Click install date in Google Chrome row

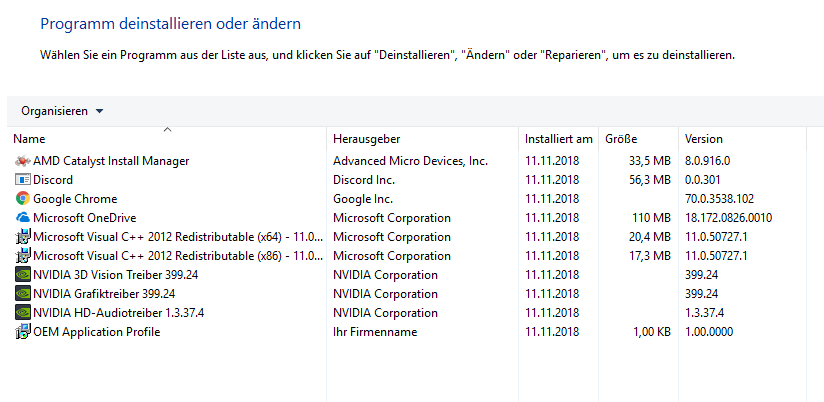[552, 199]
